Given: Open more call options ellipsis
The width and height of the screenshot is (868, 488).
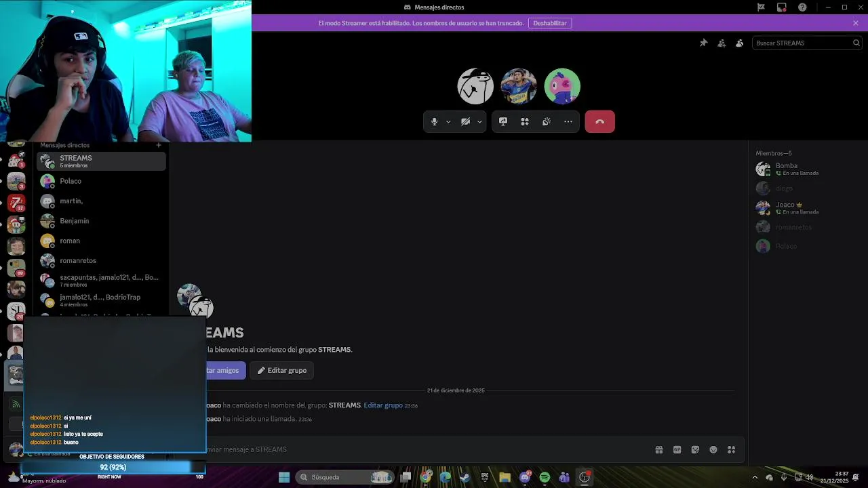Looking at the screenshot, I should point(568,122).
